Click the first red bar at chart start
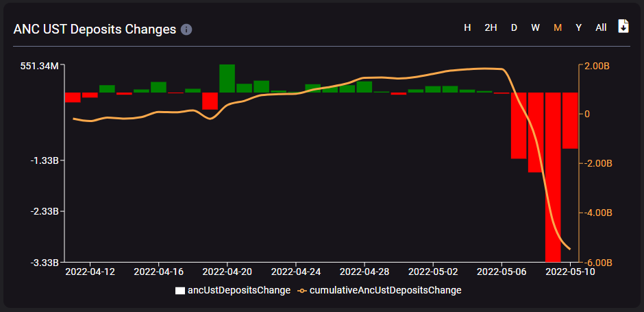 point(73,97)
